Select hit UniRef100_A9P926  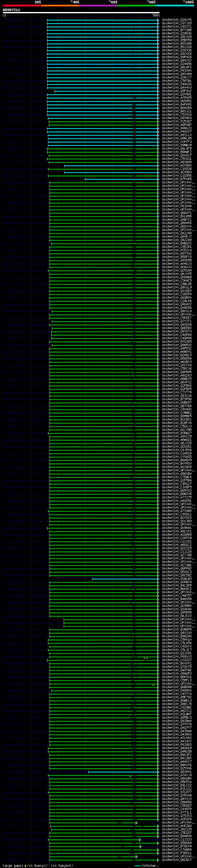tap(177, 57)
